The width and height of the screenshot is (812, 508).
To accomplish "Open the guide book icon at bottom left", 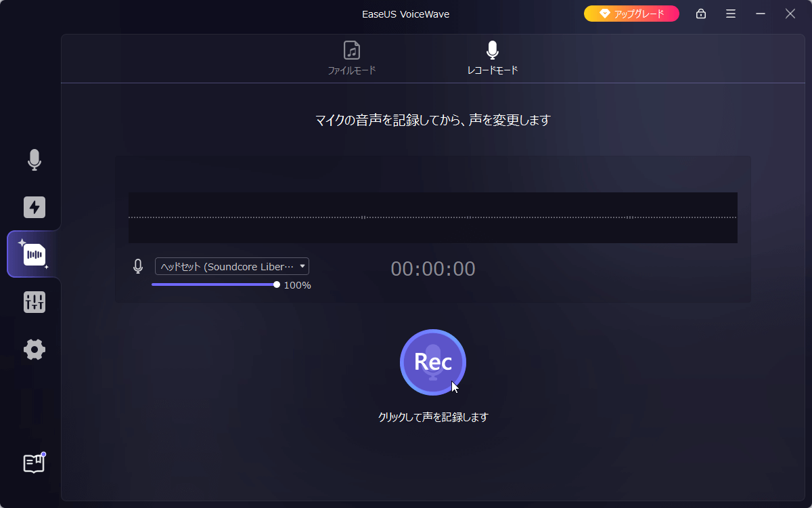I will coord(34,463).
